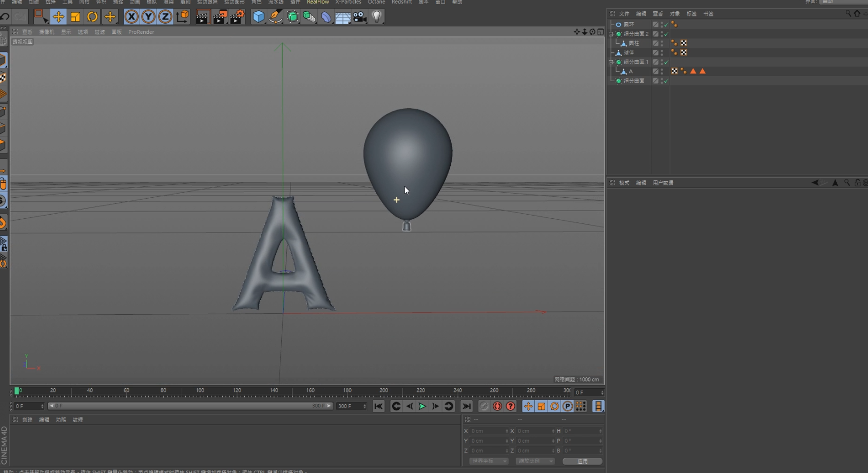The height and width of the screenshot is (473, 868).
Task: Select the 圆环 object row
Action: click(629, 25)
